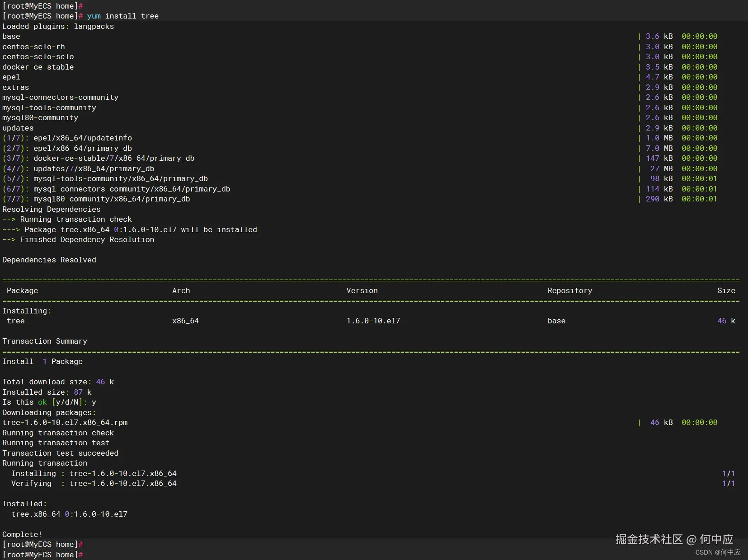Click the 'Total download size: 46 k' line
This screenshot has height=560, width=748.
(58, 382)
